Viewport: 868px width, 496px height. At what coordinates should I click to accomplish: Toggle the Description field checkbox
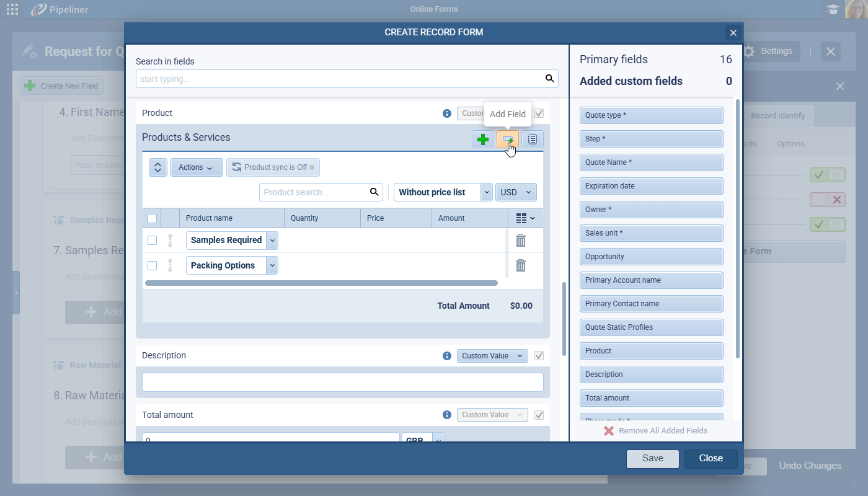point(539,356)
